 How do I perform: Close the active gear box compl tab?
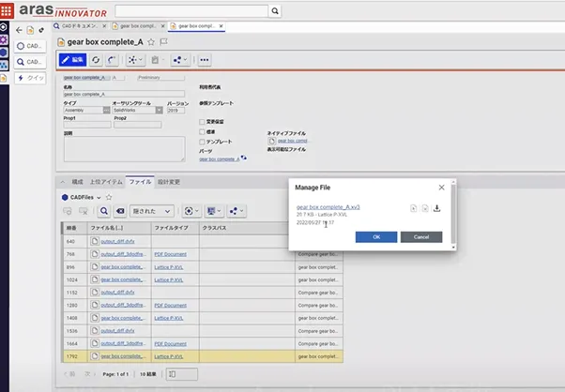221,26
